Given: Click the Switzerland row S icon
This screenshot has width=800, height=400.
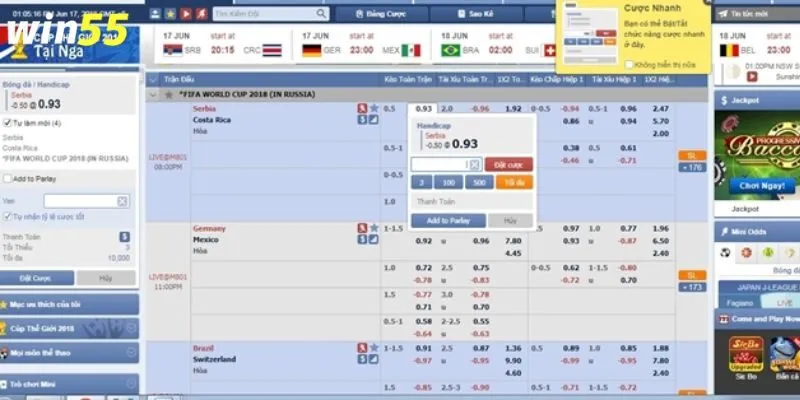Looking at the screenshot, I should pos(362,359).
